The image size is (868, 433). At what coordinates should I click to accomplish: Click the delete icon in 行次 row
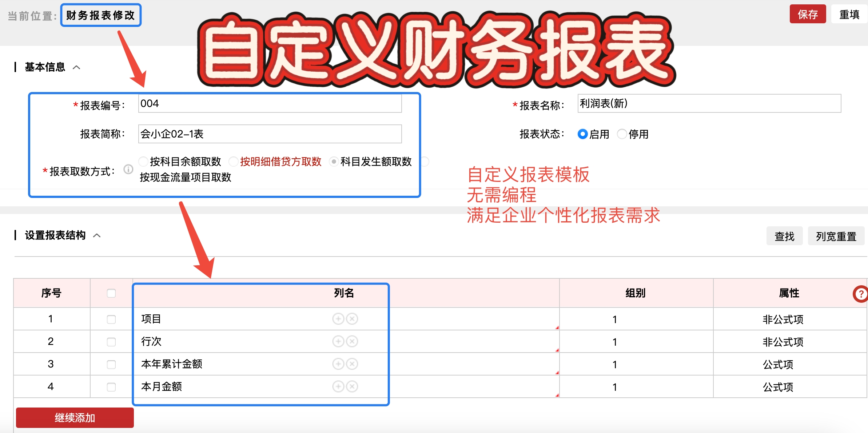(352, 341)
